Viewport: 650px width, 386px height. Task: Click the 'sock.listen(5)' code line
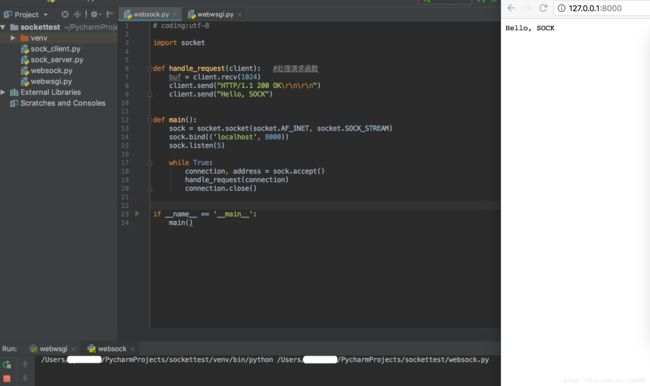point(196,146)
